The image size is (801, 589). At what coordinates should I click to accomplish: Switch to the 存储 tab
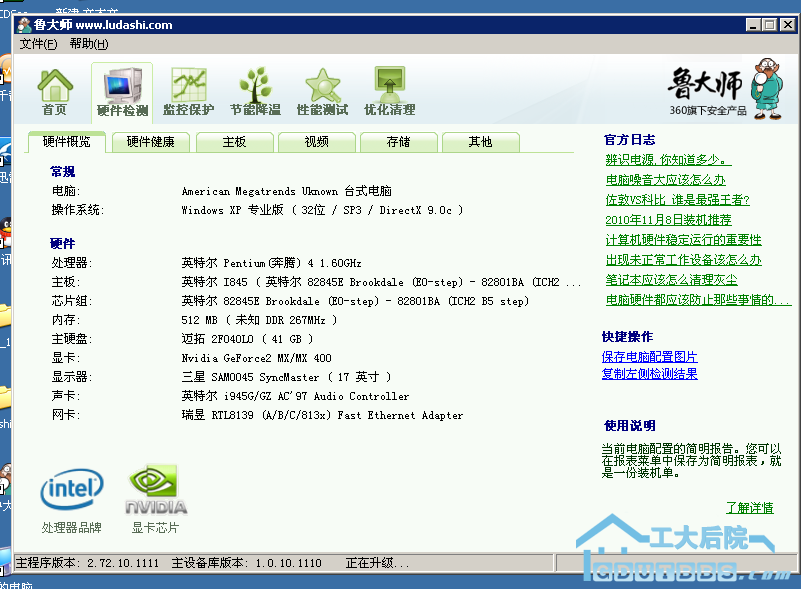[x=398, y=142]
